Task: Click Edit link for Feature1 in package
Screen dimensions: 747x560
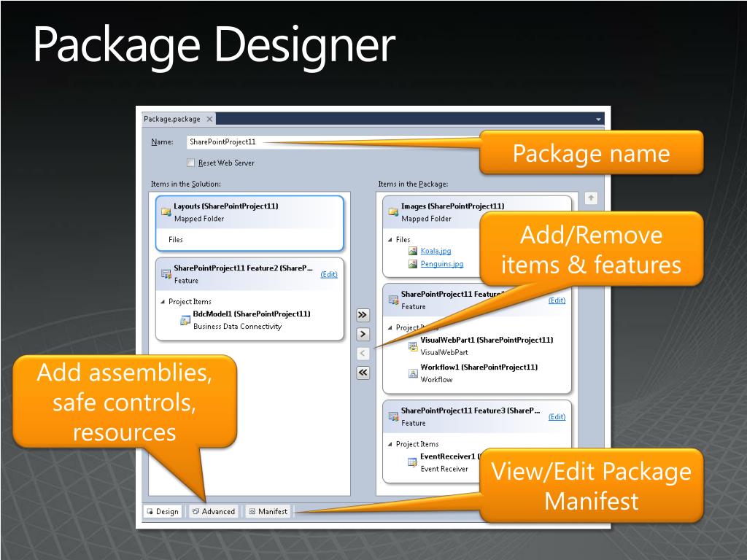Action: [x=557, y=300]
